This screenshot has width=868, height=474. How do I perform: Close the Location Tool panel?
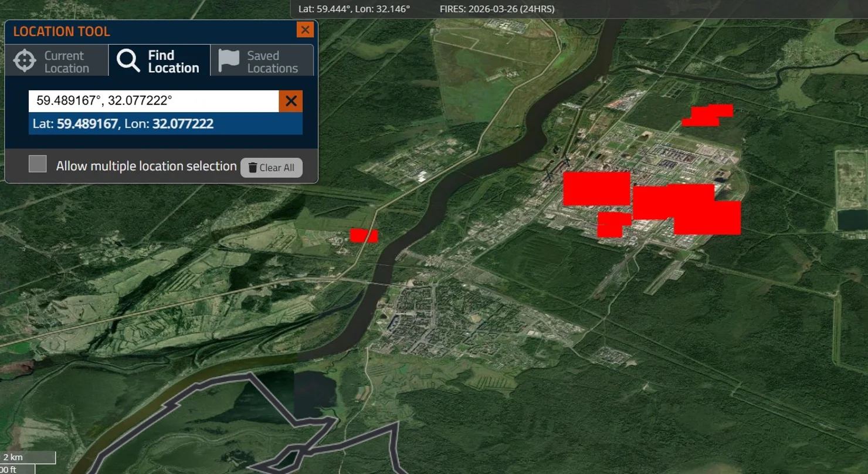304,30
